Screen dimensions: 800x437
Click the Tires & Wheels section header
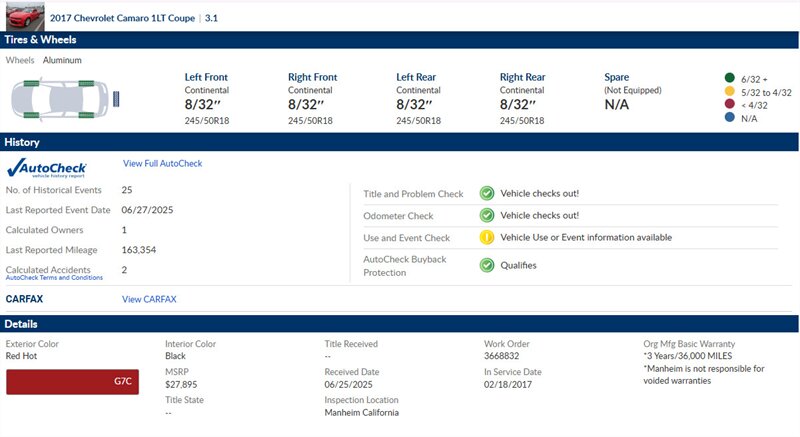point(399,40)
